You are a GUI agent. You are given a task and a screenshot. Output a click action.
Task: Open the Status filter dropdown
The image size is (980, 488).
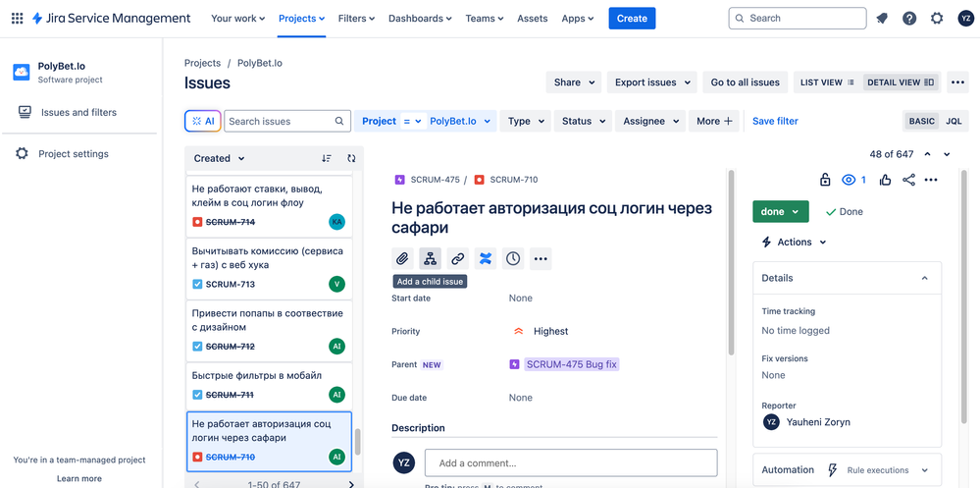click(x=583, y=121)
